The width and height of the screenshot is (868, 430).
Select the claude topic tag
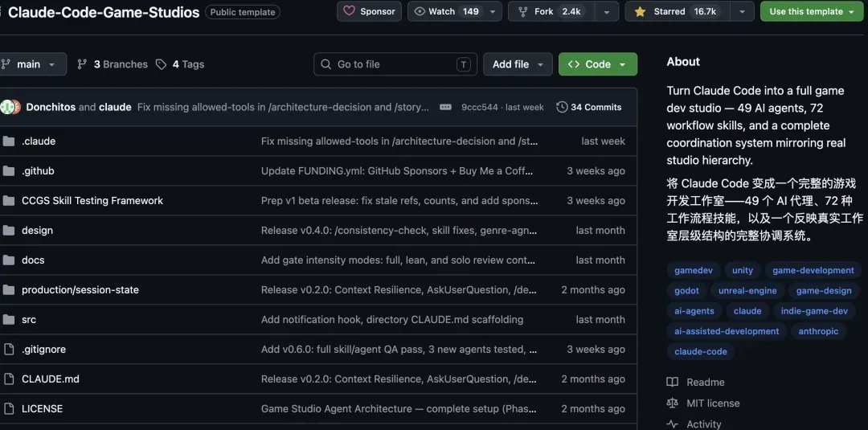point(747,311)
